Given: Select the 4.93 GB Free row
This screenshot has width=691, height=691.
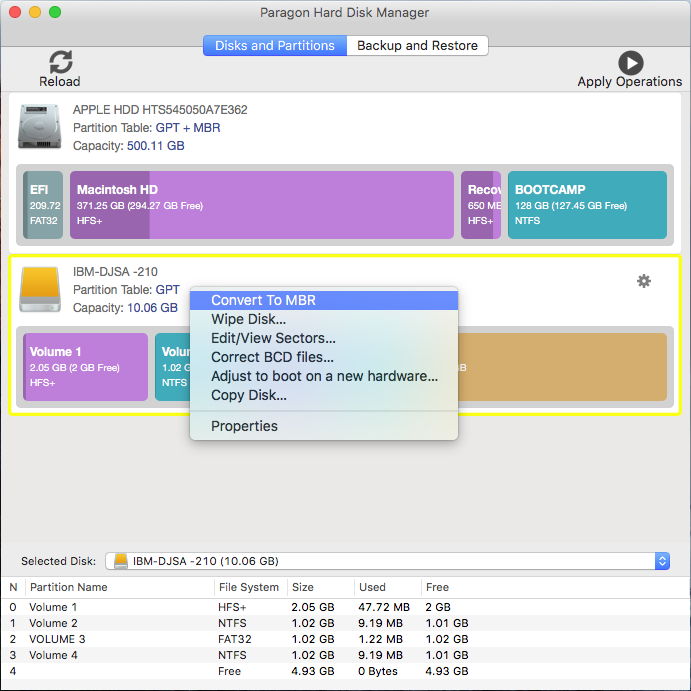Looking at the screenshot, I should 346,671.
